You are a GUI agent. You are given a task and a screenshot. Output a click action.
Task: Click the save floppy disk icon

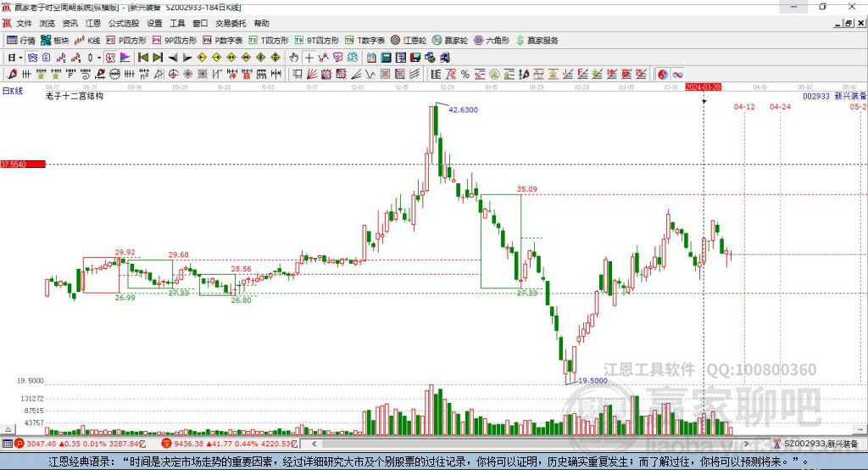(415, 57)
